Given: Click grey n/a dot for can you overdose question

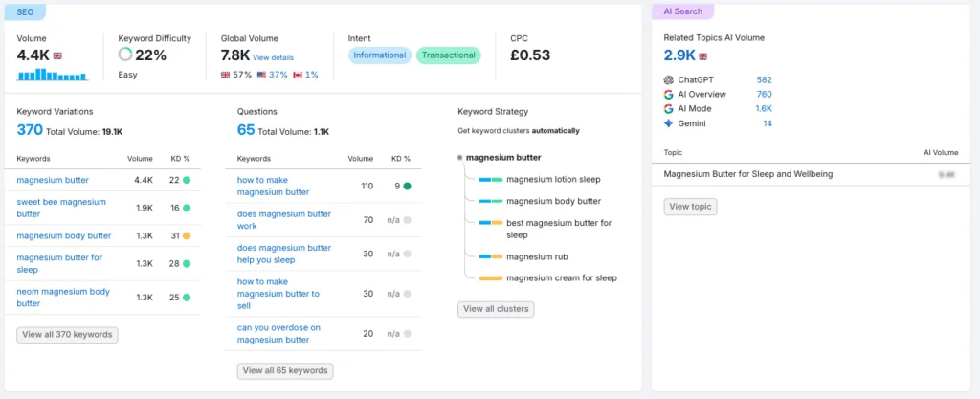Looking at the screenshot, I should click(408, 333).
